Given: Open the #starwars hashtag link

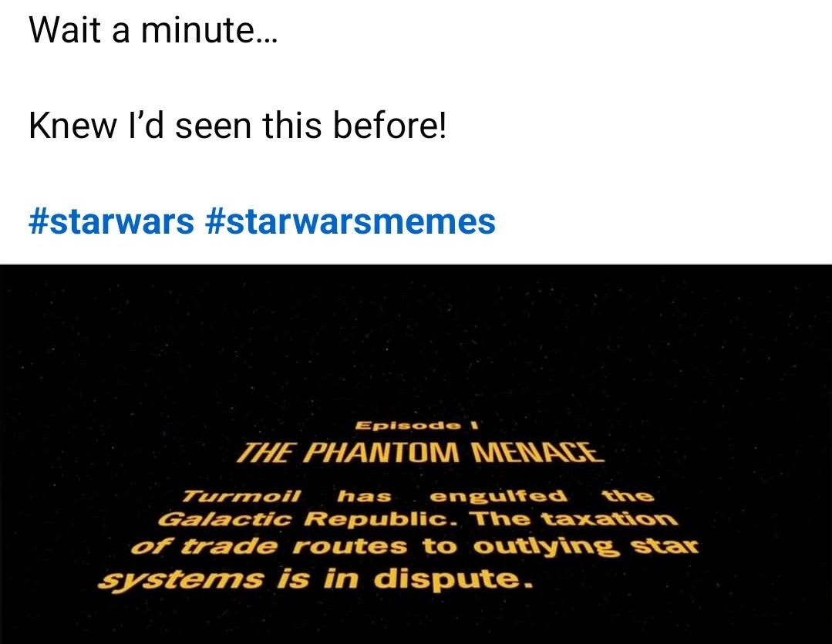Looking at the screenshot, I should [x=112, y=221].
